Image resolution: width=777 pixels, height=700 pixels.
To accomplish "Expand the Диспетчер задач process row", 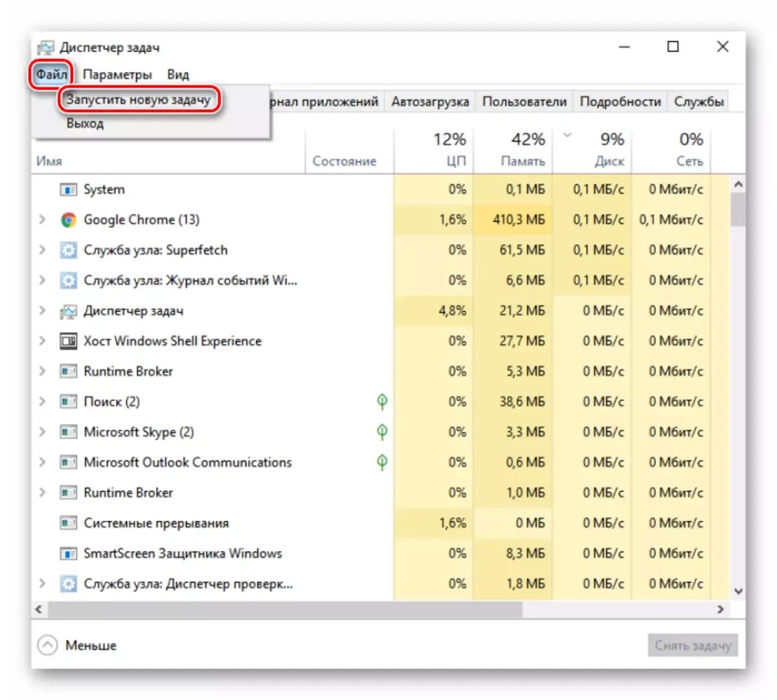I will point(43,311).
